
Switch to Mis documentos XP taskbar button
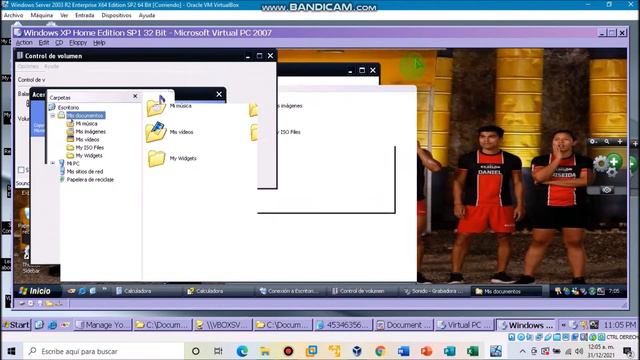(x=507, y=291)
